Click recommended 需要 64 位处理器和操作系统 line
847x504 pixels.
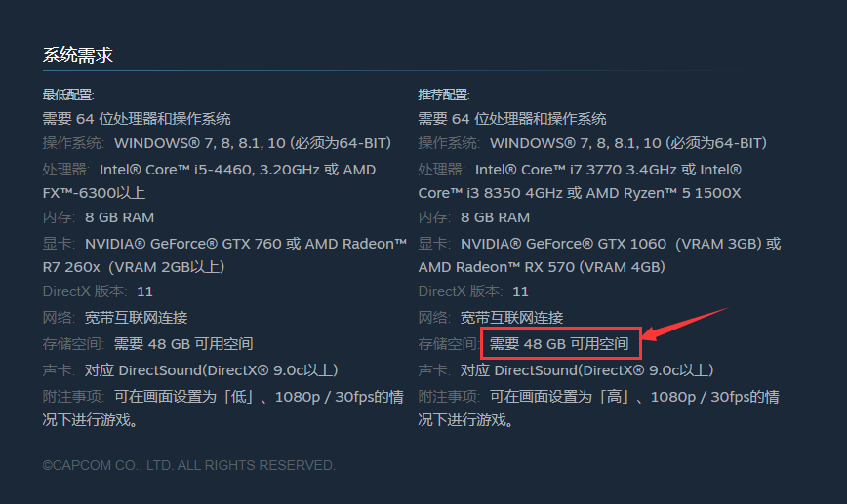coord(512,119)
